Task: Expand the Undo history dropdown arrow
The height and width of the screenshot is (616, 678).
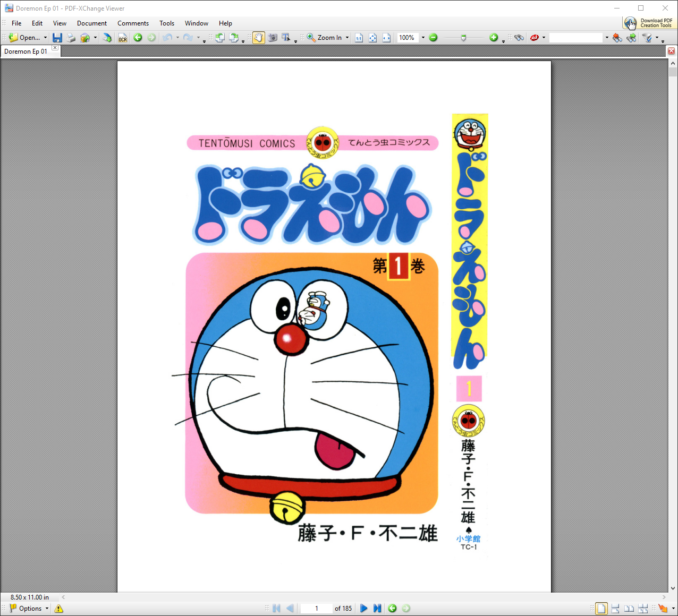Action: (x=177, y=38)
